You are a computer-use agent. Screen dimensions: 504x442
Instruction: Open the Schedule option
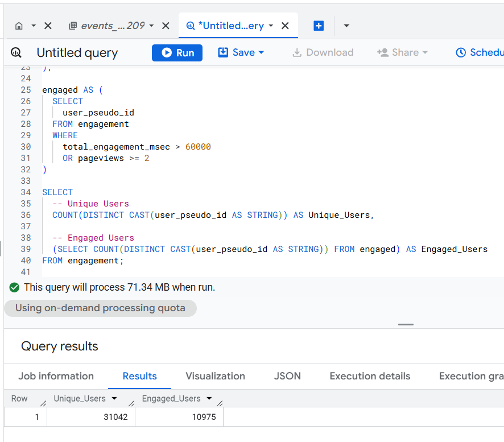(480, 52)
